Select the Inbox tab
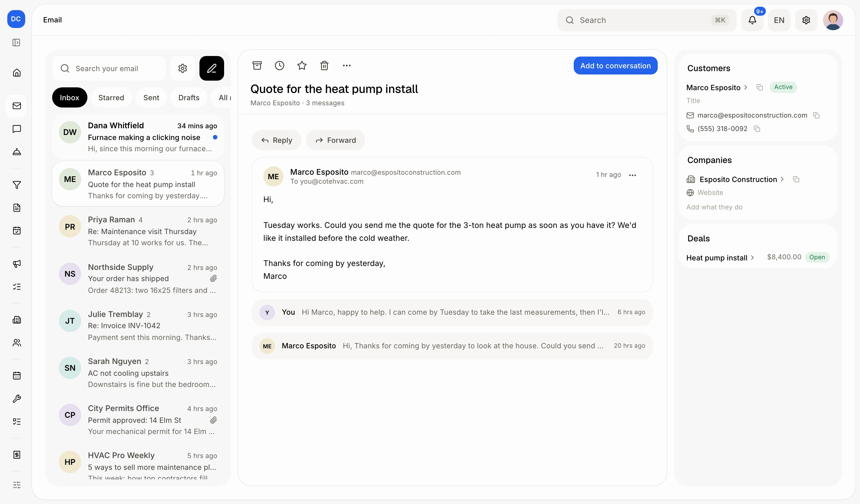The image size is (860, 504). pyautogui.click(x=70, y=97)
